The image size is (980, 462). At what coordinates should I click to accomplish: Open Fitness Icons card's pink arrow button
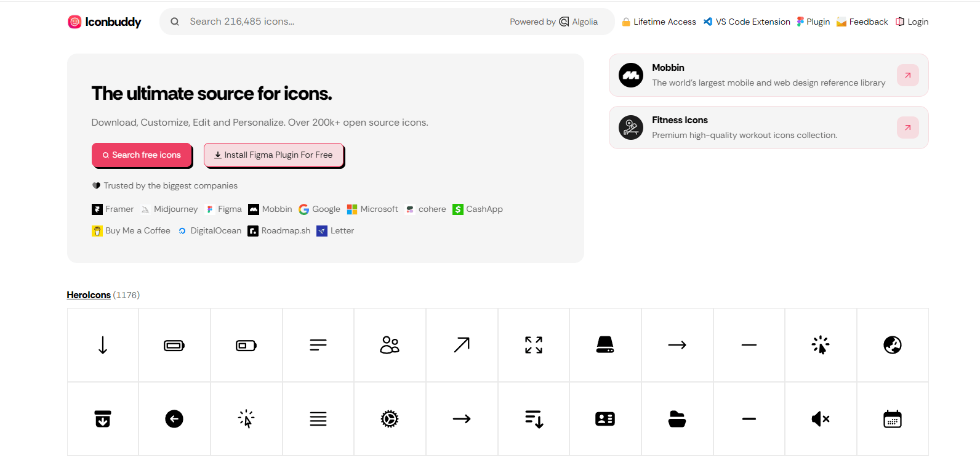click(907, 128)
